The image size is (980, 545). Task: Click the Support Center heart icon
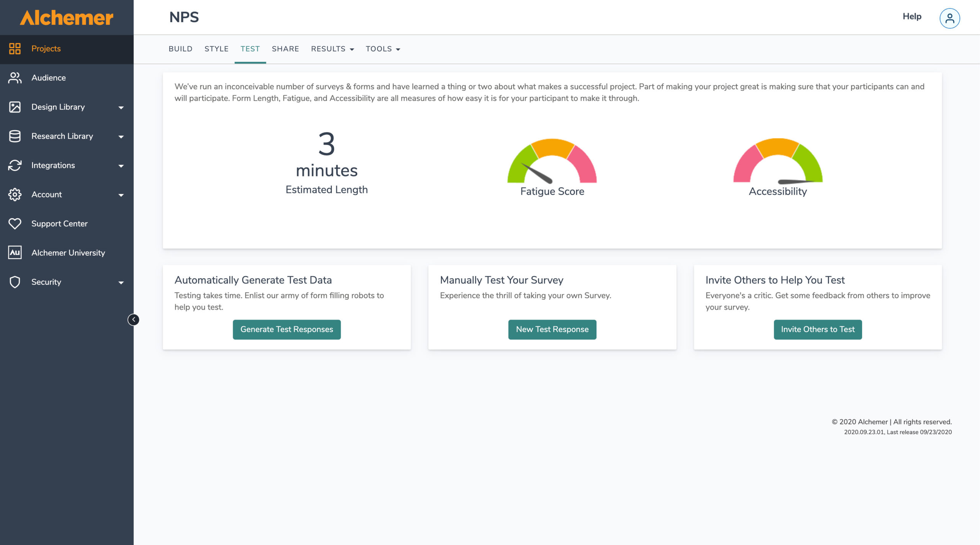(15, 224)
